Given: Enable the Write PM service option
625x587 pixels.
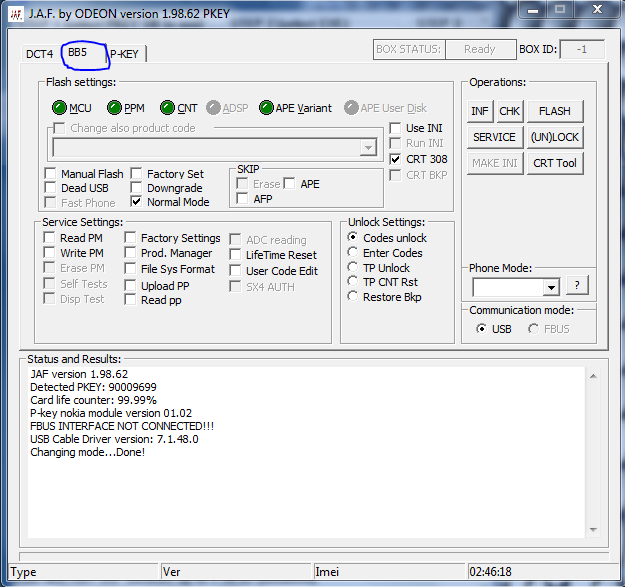Looking at the screenshot, I should coord(49,253).
